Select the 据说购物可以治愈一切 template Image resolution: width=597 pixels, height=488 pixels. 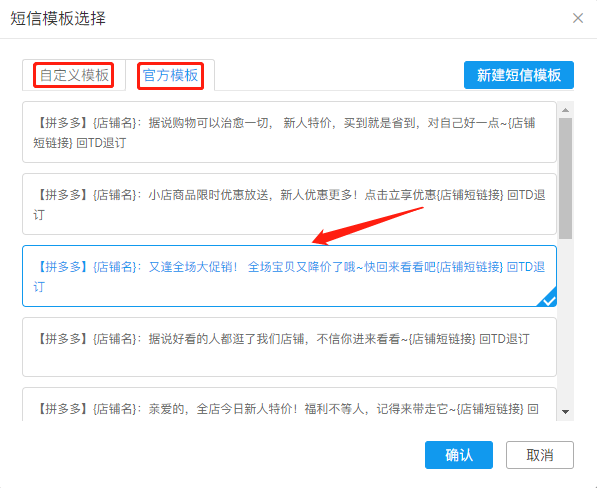[289, 132]
